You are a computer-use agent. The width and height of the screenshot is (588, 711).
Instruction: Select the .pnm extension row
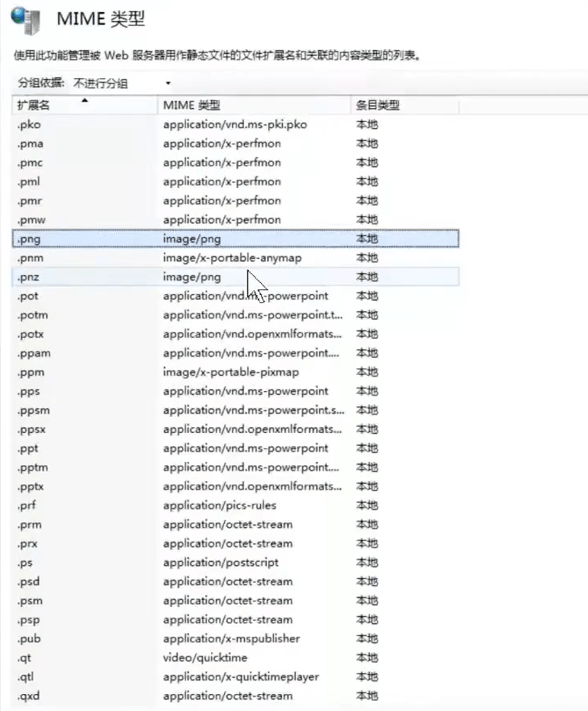coord(235,258)
